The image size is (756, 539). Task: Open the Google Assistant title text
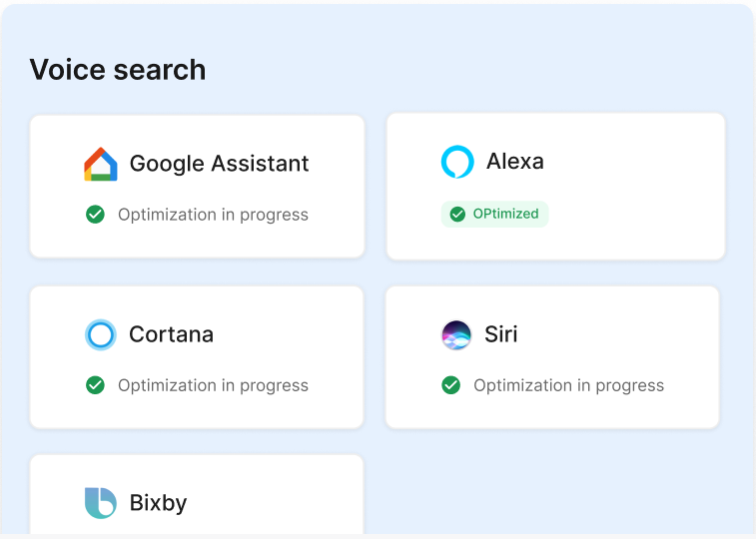220,164
